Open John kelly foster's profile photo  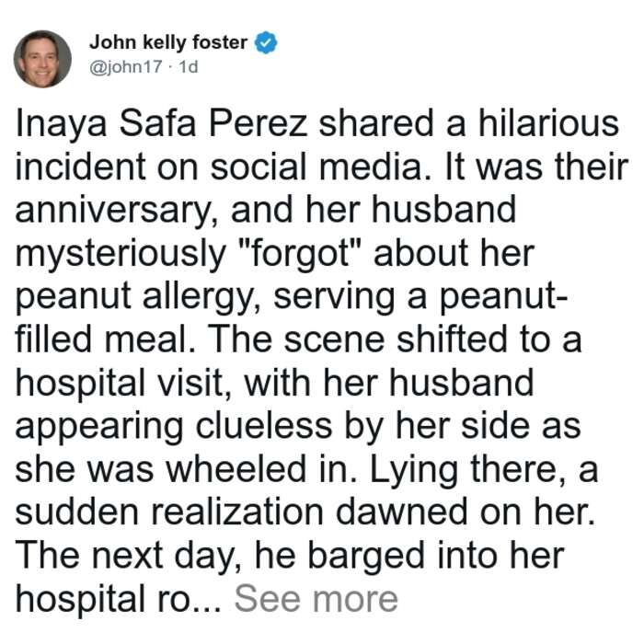coord(42,59)
